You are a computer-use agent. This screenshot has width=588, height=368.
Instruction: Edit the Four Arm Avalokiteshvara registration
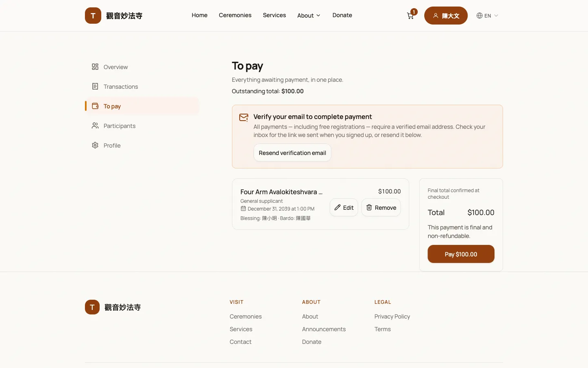pyautogui.click(x=344, y=207)
